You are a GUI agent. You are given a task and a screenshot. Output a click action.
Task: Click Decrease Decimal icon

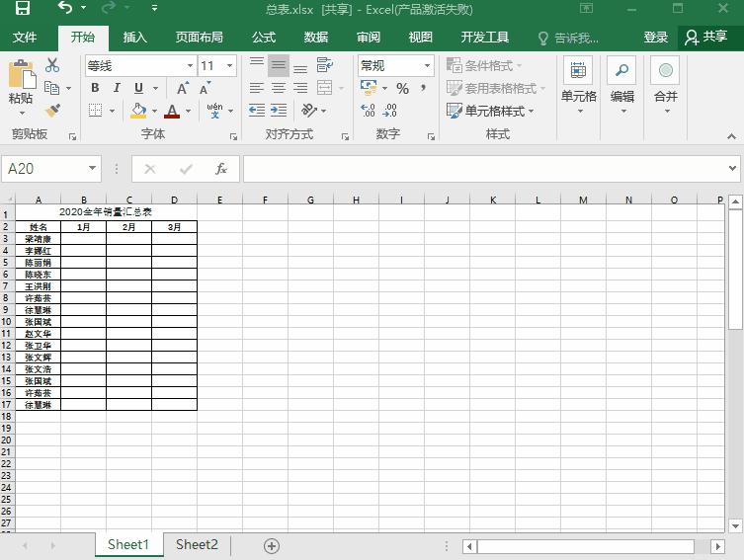[x=390, y=111]
